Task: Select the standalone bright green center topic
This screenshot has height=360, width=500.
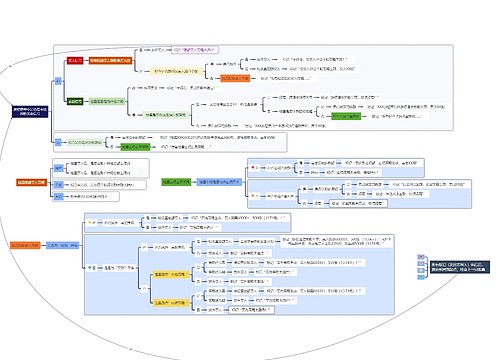Action: [176, 182]
